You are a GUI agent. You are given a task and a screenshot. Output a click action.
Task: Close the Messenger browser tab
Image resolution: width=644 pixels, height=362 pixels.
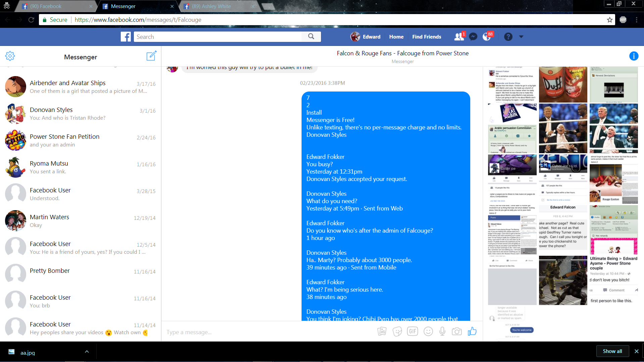click(x=172, y=6)
